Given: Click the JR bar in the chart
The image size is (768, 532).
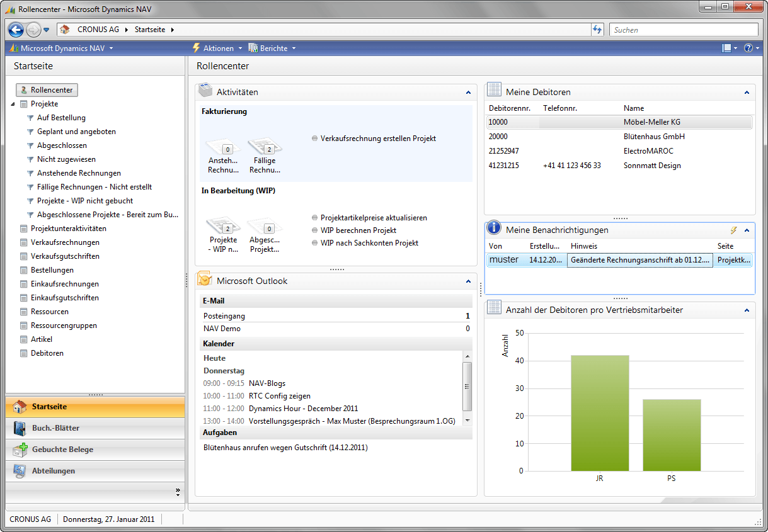Looking at the screenshot, I should [x=600, y=413].
